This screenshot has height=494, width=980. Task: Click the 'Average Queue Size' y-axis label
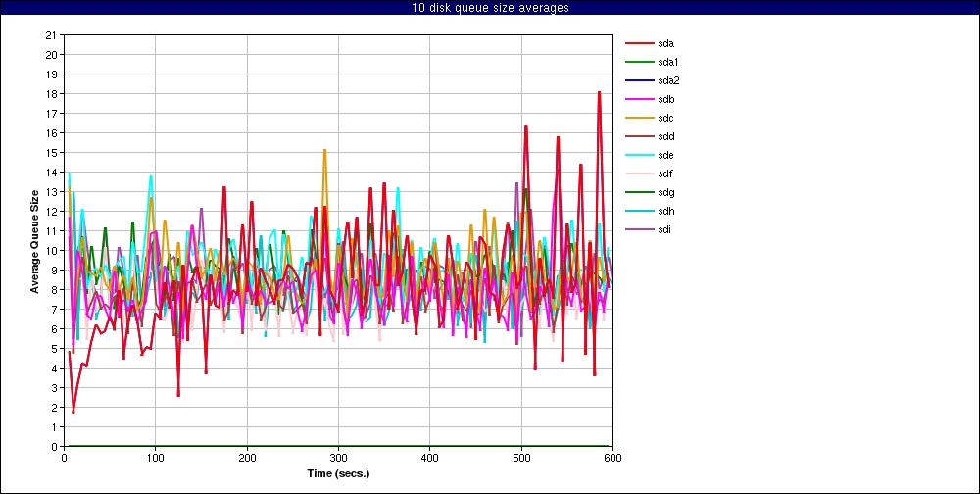35,241
